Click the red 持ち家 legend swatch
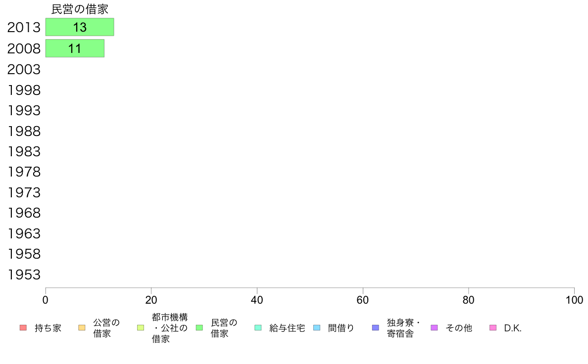588x364 pixels. (x=23, y=327)
